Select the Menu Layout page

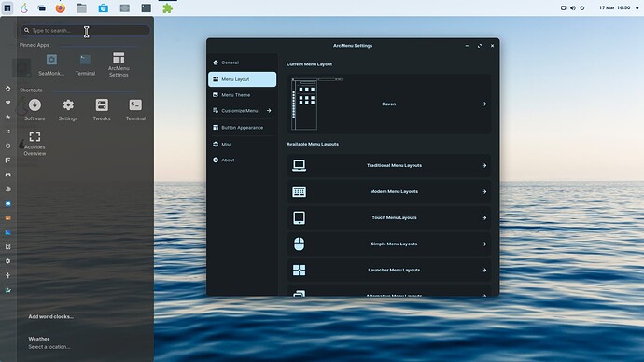click(x=243, y=79)
